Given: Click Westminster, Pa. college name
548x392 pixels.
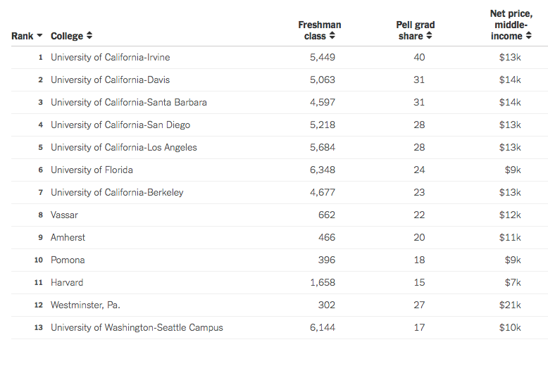Looking at the screenshot, I should pos(90,305).
